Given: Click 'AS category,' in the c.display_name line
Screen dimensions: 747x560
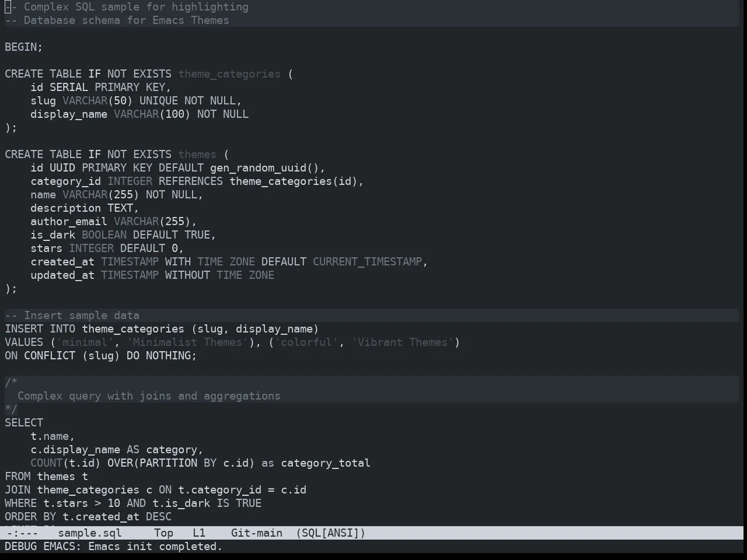Looking at the screenshot, I should coord(165,449).
